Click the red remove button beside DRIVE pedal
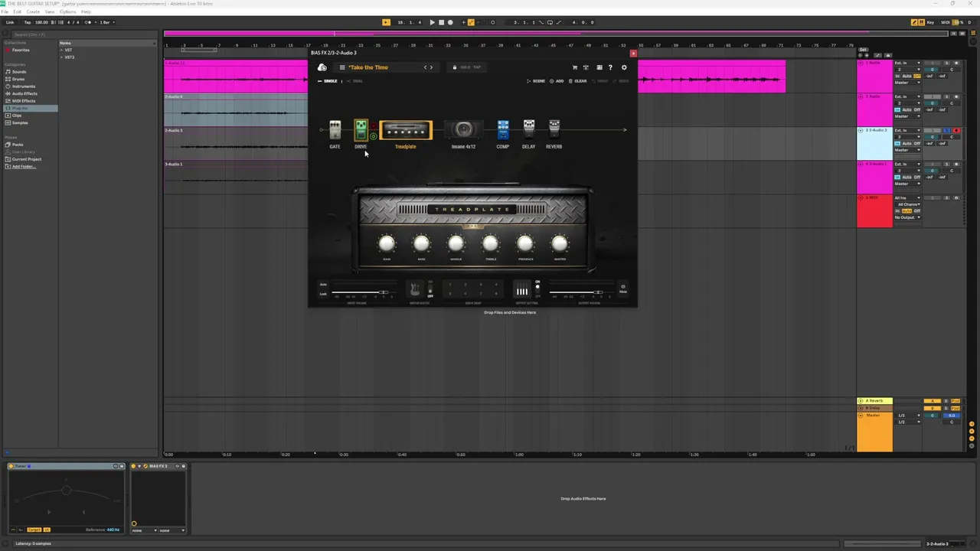The image size is (980, 551). (374, 126)
